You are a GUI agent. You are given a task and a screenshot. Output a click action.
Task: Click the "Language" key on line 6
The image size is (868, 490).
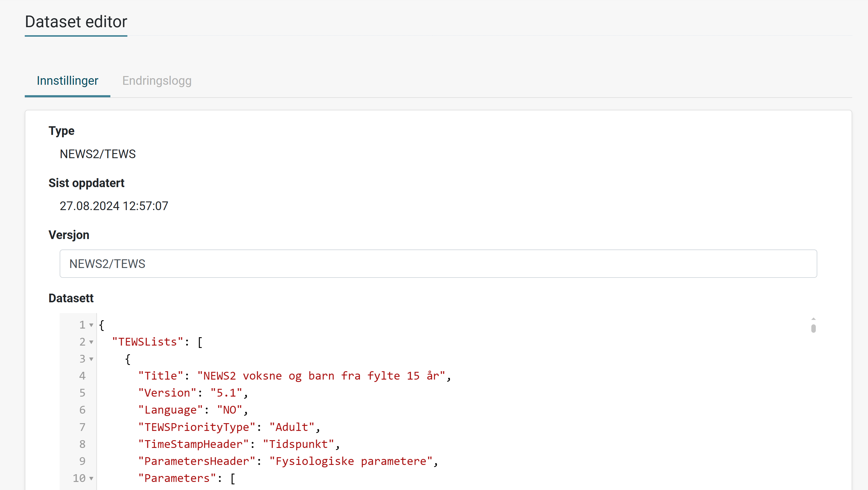tap(171, 410)
